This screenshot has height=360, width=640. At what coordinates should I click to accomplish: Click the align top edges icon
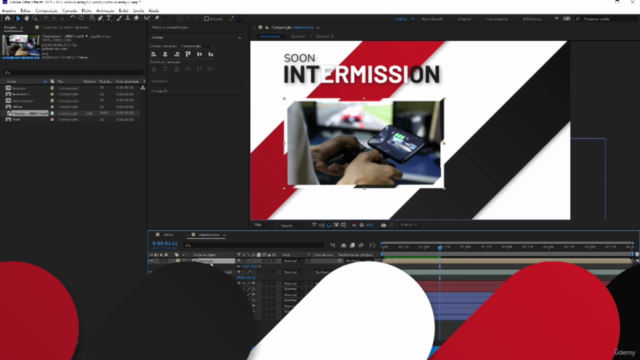188,54
